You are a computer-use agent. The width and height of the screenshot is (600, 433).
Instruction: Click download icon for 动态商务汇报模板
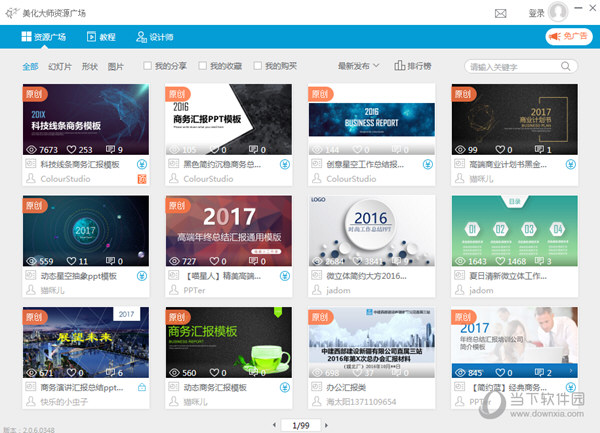tap(285, 387)
